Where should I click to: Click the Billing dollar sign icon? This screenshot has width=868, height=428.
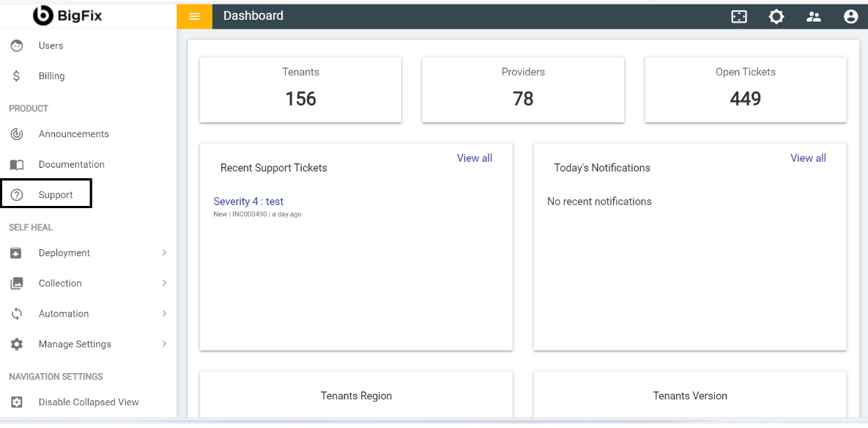pyautogui.click(x=17, y=76)
